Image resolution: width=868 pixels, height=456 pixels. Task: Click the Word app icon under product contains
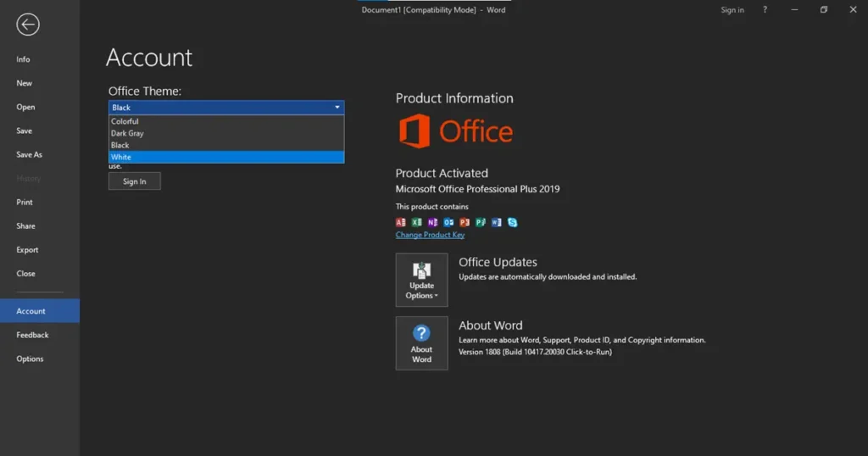click(x=497, y=222)
